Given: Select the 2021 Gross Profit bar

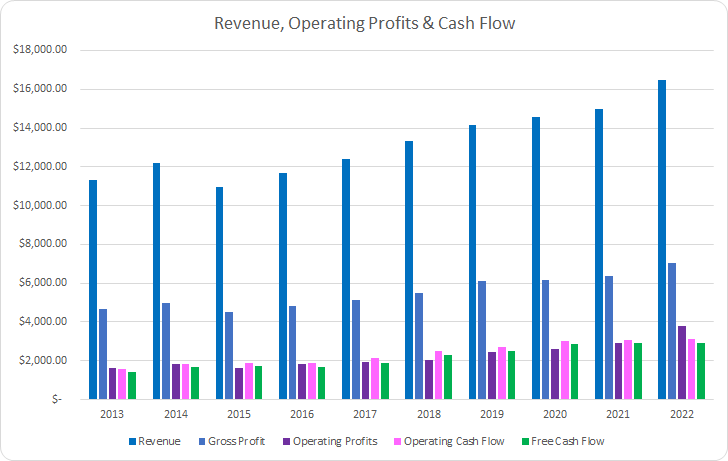Looking at the screenshot, I should coord(609,338).
